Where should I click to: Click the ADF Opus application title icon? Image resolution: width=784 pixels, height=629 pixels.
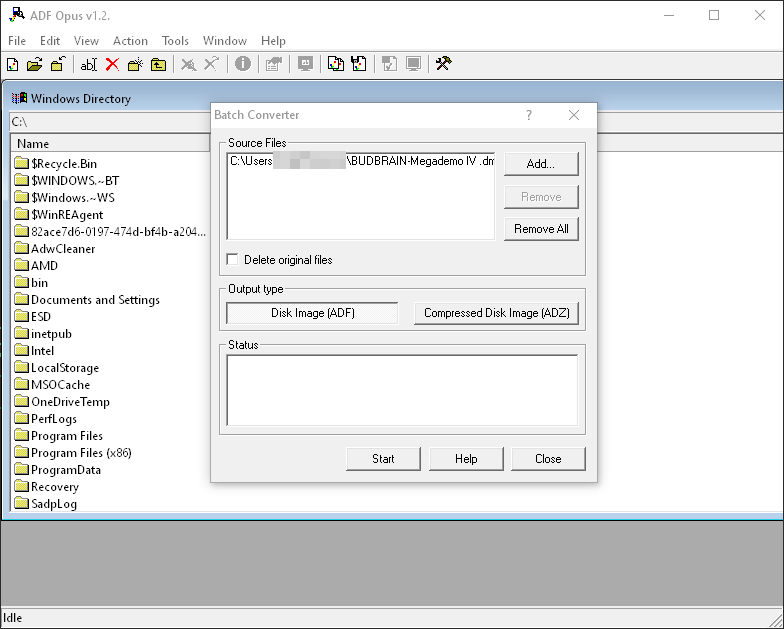pyautogui.click(x=16, y=14)
